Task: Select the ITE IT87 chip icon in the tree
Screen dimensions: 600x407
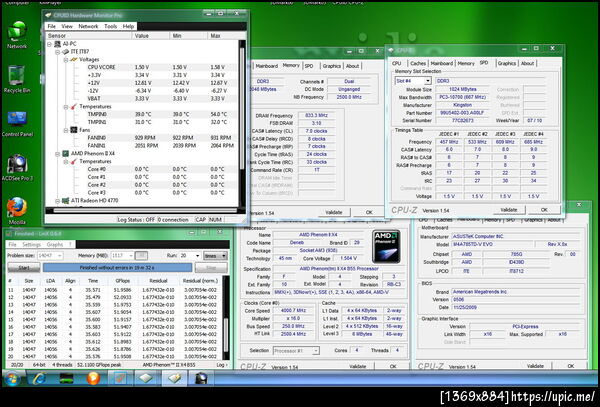Action: (x=66, y=52)
